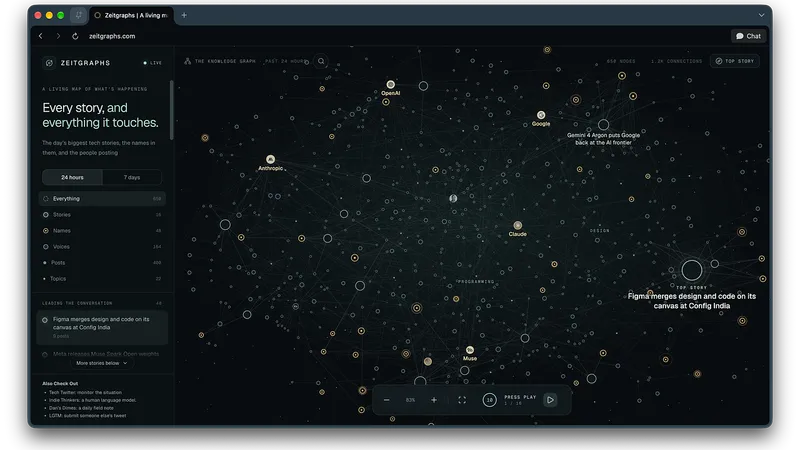
Task: Filter graph by Stories
Action: click(x=102, y=215)
